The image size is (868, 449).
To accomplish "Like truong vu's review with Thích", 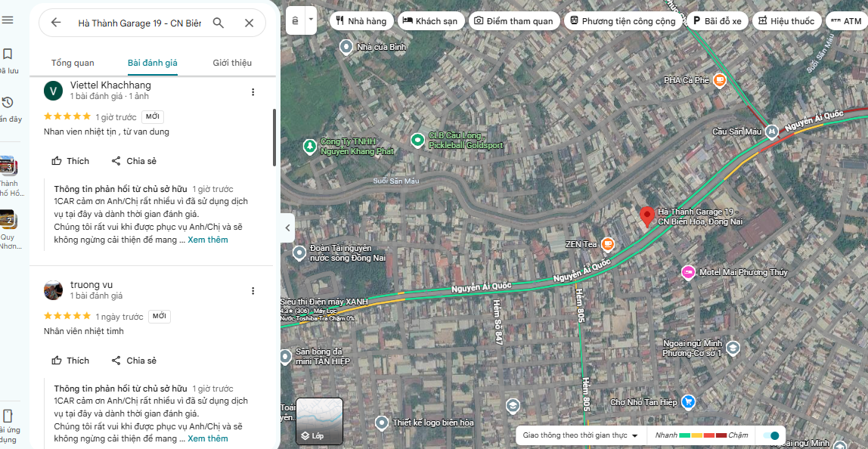I will (70, 361).
